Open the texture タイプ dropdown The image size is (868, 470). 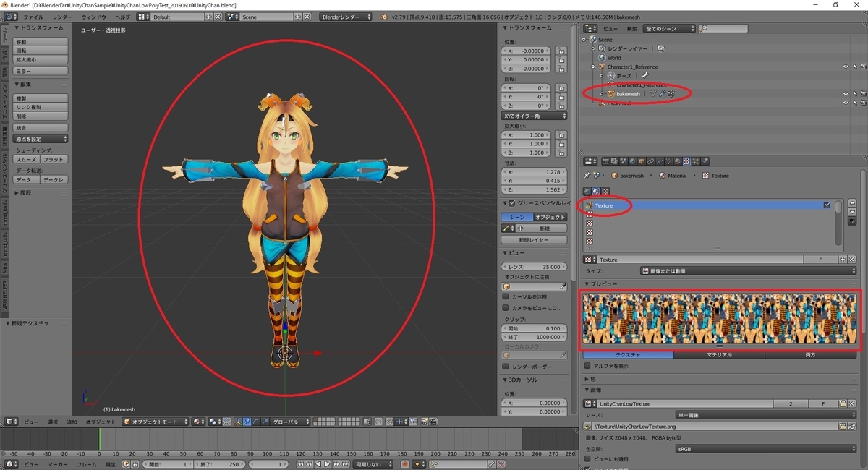[x=748, y=271]
